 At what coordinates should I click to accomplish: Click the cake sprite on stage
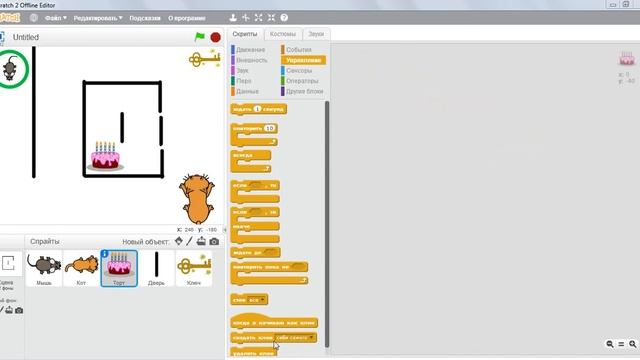pyautogui.click(x=105, y=156)
